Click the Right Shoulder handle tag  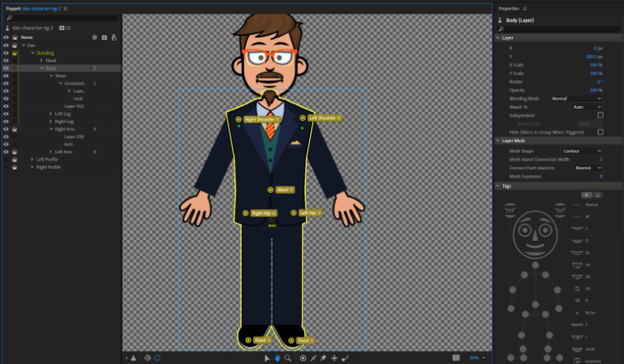(x=260, y=118)
